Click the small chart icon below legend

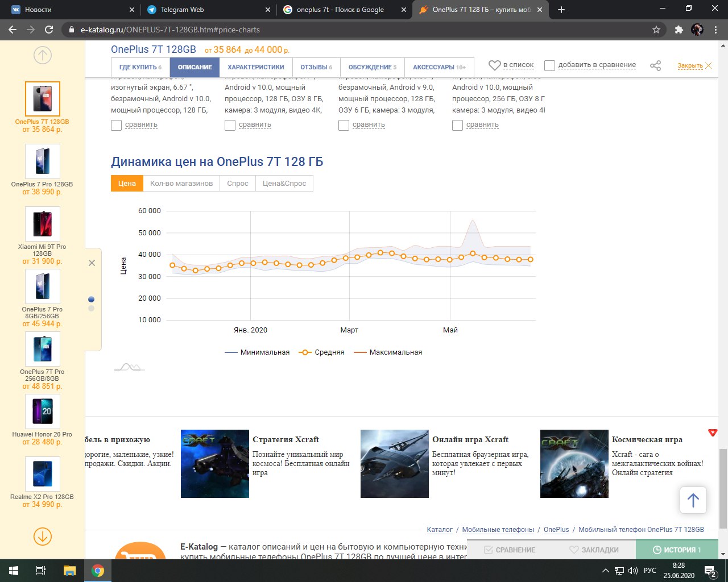pos(129,367)
